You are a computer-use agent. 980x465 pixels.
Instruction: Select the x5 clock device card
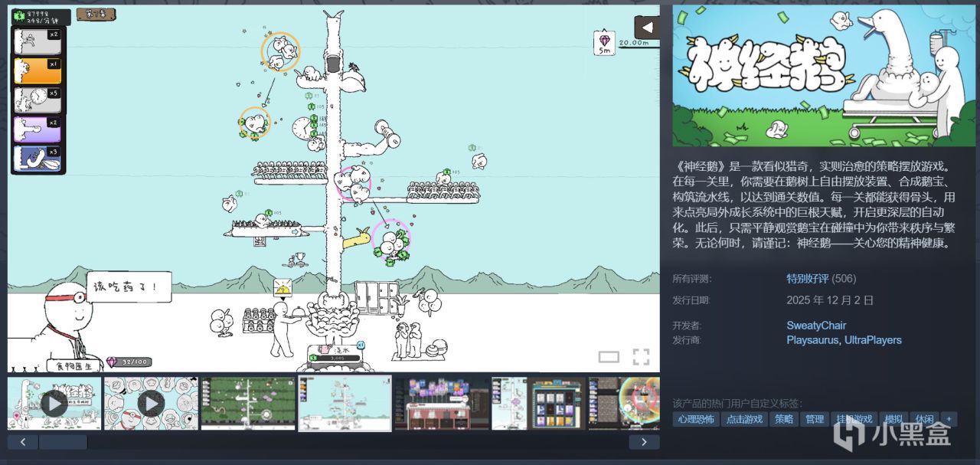tap(38, 100)
